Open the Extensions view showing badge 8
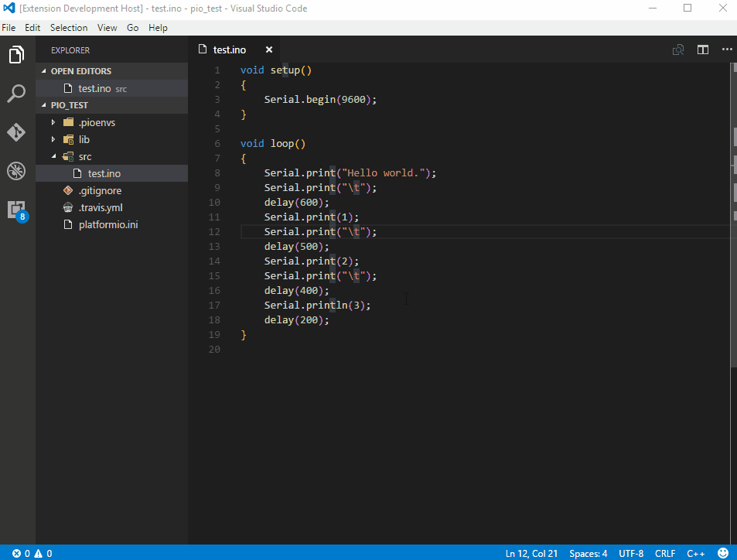The height and width of the screenshot is (560, 737). (16, 210)
